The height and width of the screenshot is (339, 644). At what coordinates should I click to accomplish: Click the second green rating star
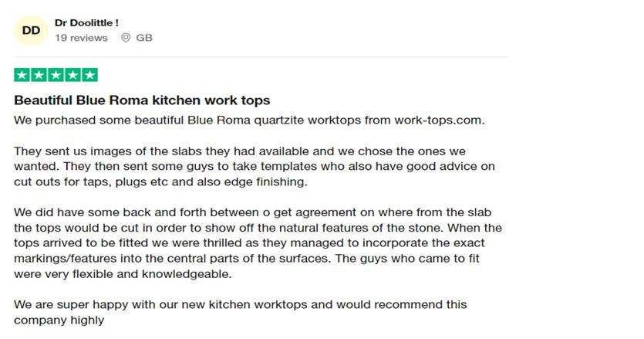point(39,76)
